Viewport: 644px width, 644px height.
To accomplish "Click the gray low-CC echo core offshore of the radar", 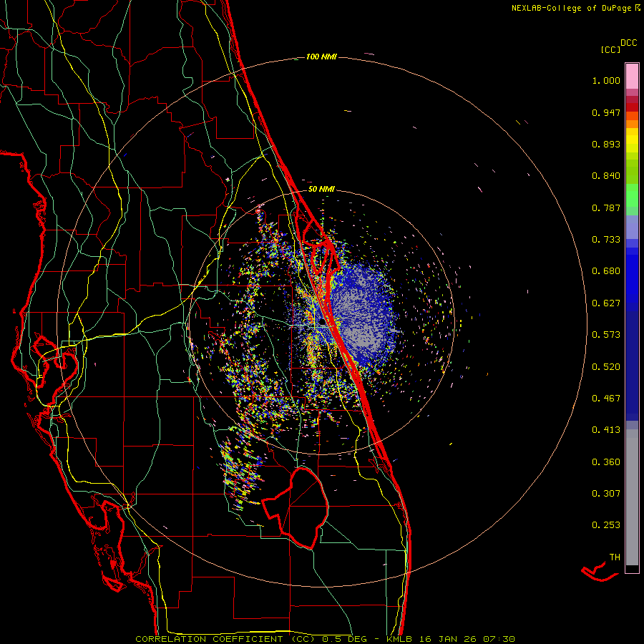I will point(361,316).
